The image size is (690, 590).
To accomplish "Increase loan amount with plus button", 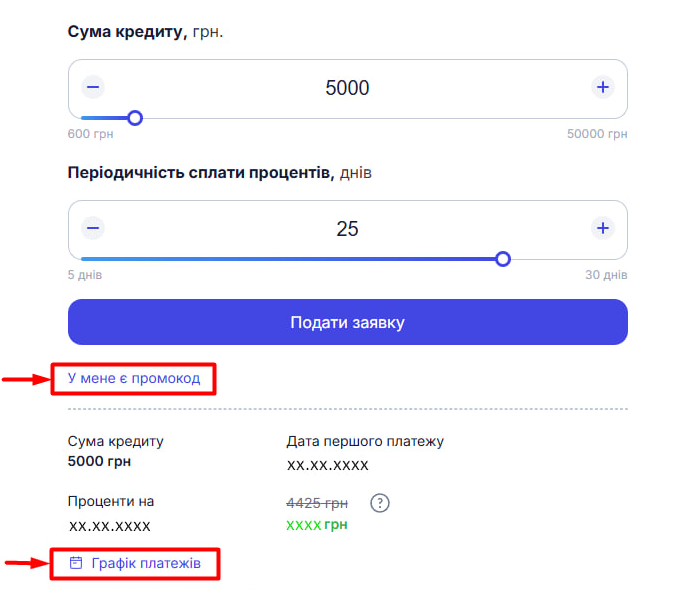I will pyautogui.click(x=602, y=88).
